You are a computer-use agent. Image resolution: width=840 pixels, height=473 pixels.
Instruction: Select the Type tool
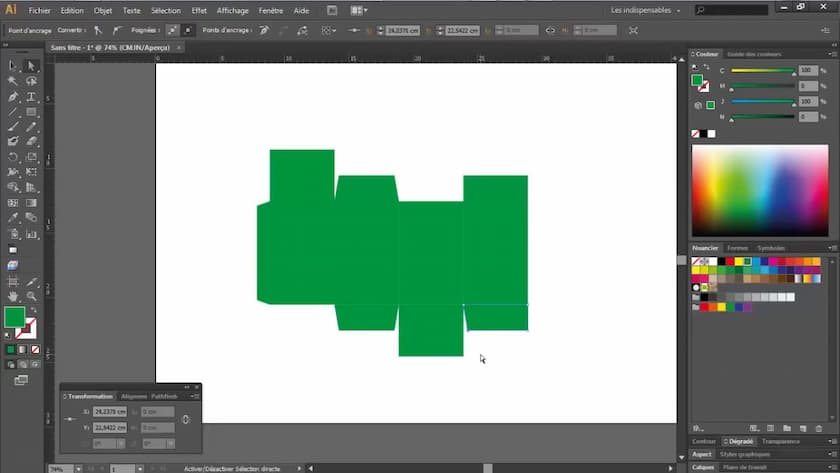coord(31,97)
